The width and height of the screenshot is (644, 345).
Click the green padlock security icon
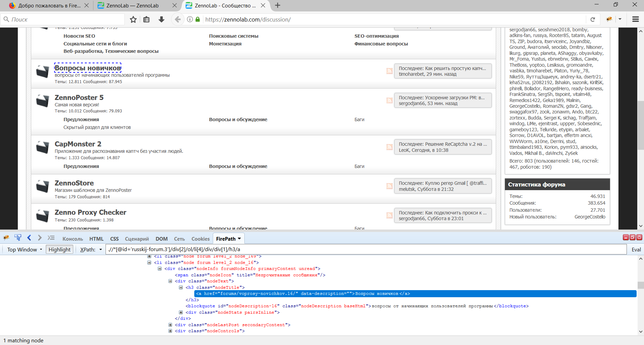click(x=198, y=20)
